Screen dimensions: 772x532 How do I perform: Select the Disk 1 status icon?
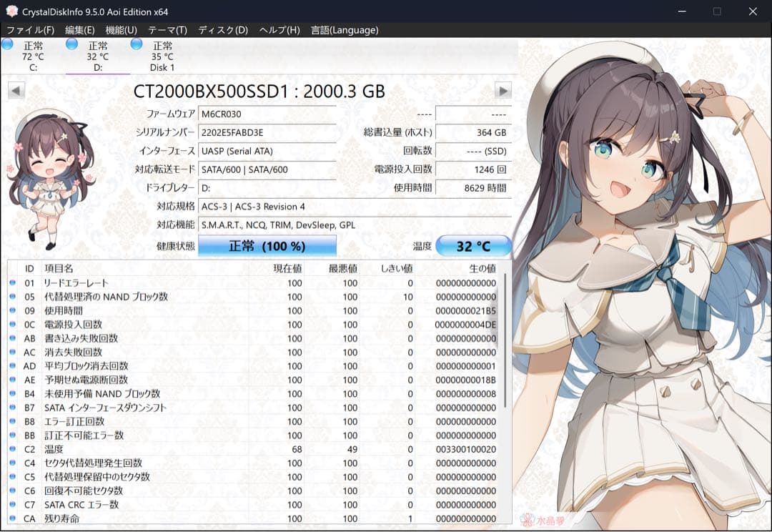(135, 44)
